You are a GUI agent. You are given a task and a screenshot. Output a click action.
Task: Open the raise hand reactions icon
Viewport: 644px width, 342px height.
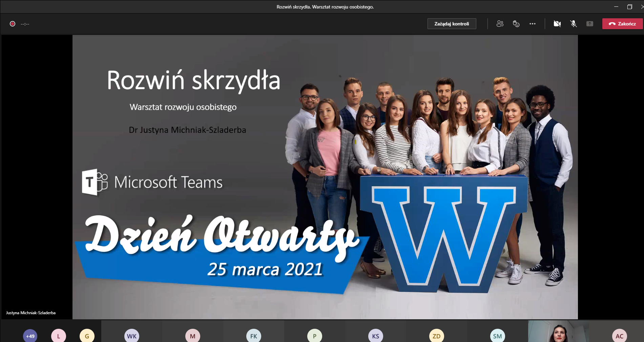(516, 24)
